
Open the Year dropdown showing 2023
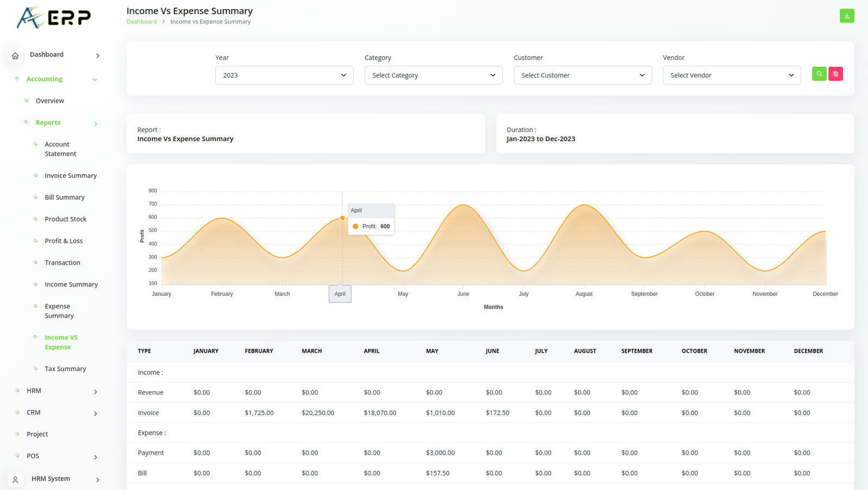point(284,75)
